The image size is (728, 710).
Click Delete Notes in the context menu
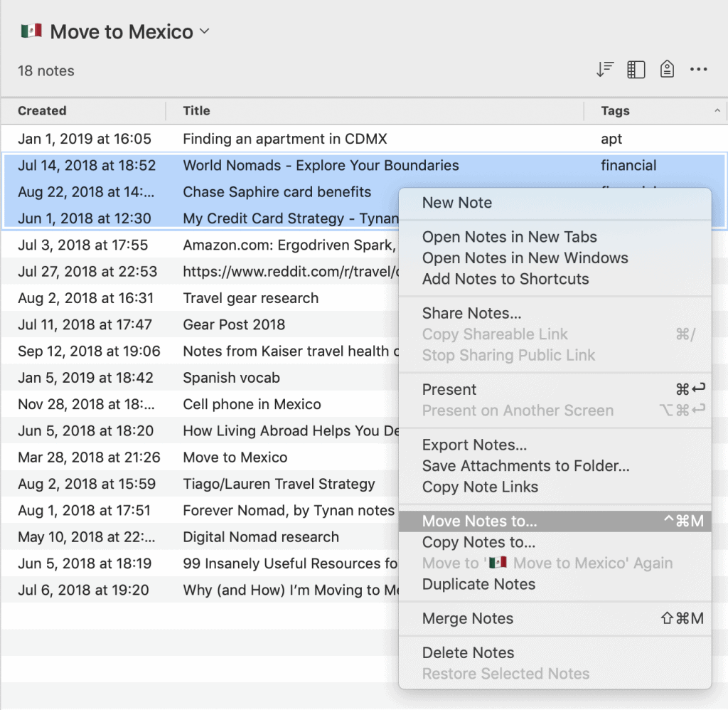(x=468, y=653)
